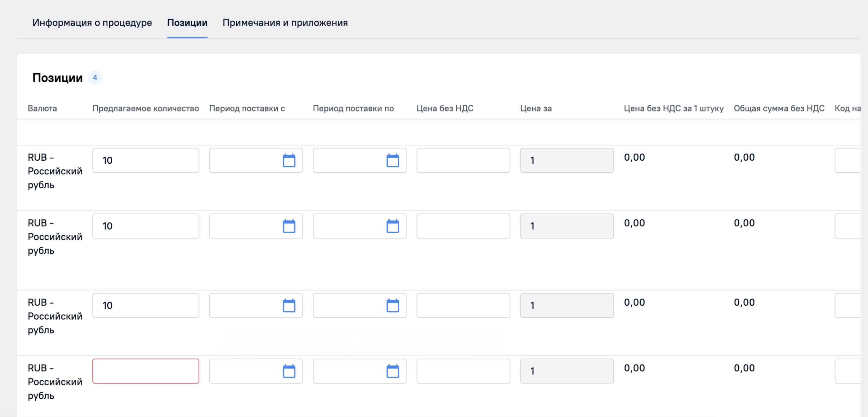Open 'Примечания и приложения' tab

(x=285, y=23)
